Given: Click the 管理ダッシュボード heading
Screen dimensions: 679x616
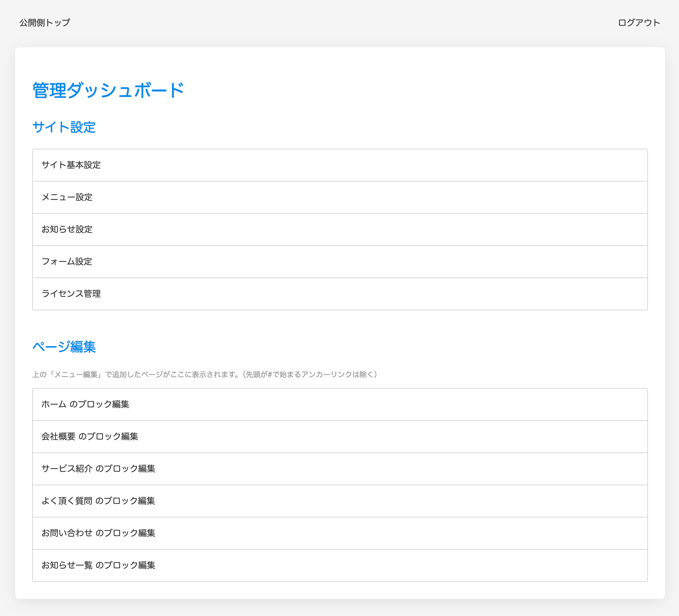Looking at the screenshot, I should point(108,90).
